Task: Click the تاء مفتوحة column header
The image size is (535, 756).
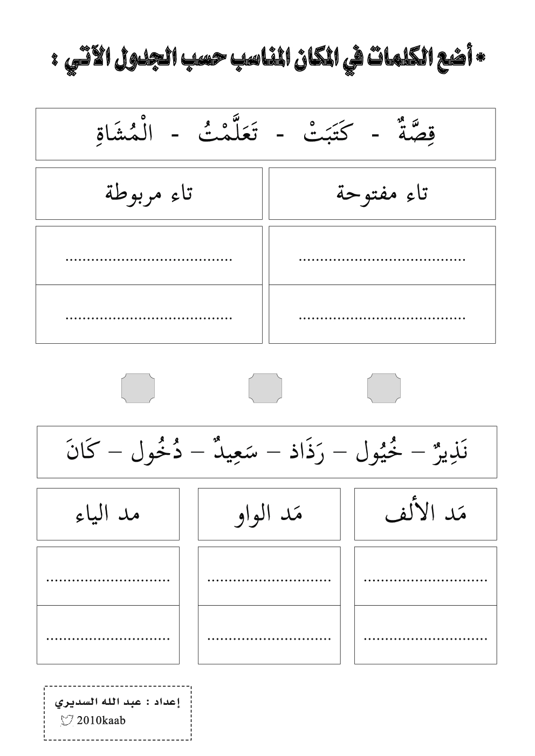Action: (382, 193)
